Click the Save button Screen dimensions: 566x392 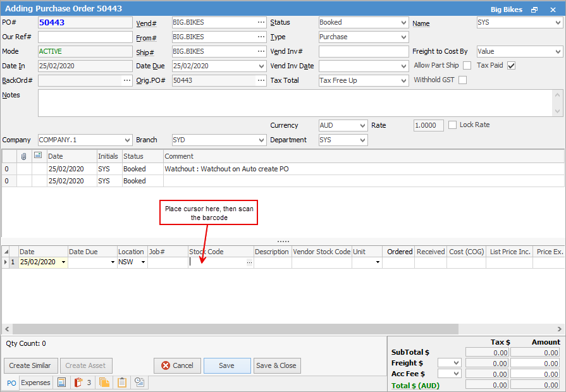click(227, 365)
